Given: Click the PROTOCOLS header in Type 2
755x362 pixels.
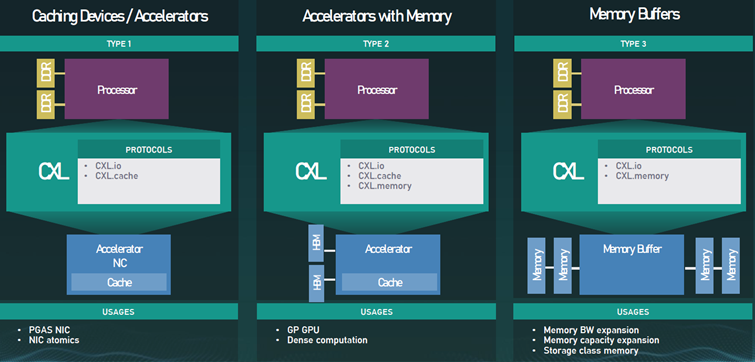Looking at the screenshot, I should pos(412,150).
